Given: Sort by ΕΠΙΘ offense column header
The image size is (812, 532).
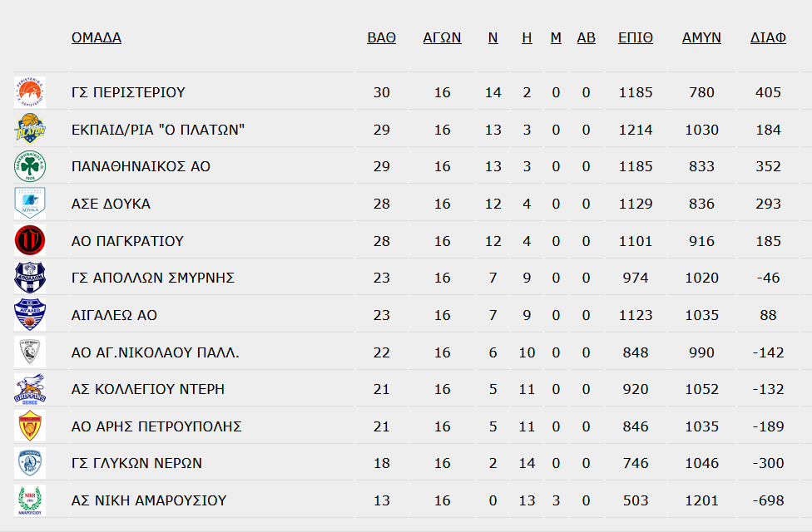Looking at the screenshot, I should [636, 37].
